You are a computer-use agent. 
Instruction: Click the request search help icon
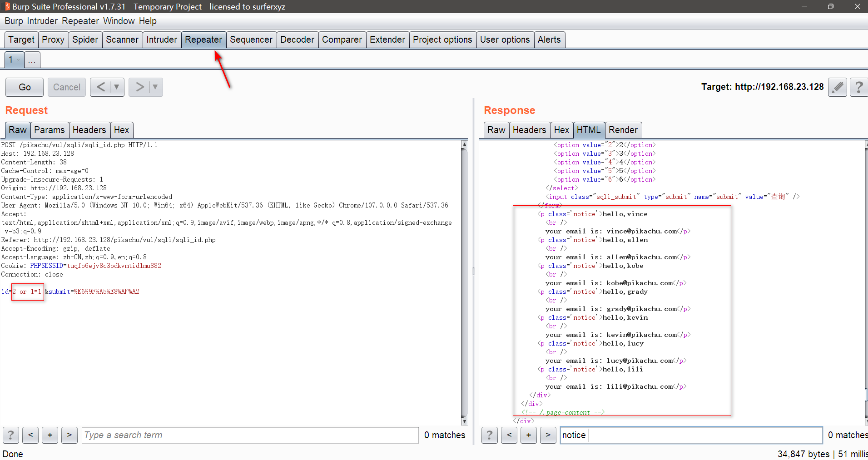[x=11, y=435]
